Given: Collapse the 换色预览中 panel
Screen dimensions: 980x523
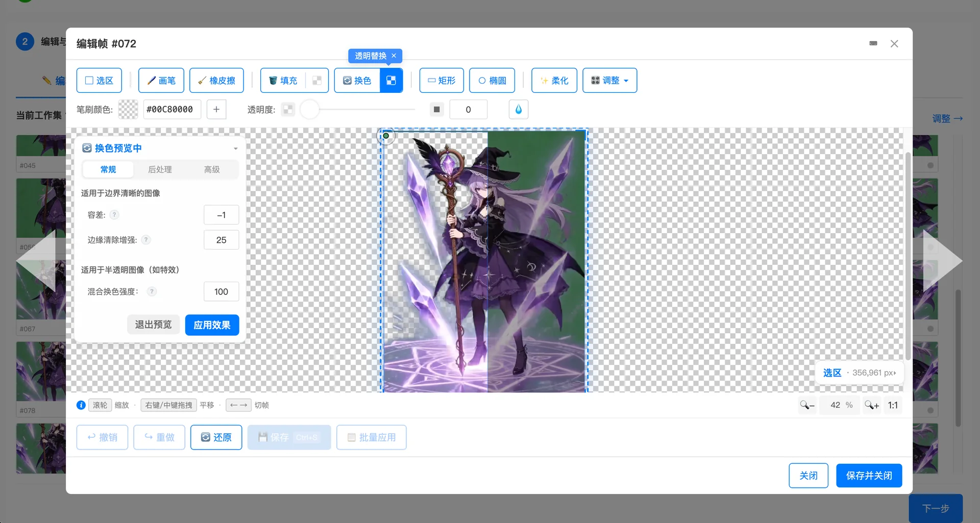Looking at the screenshot, I should (x=235, y=148).
